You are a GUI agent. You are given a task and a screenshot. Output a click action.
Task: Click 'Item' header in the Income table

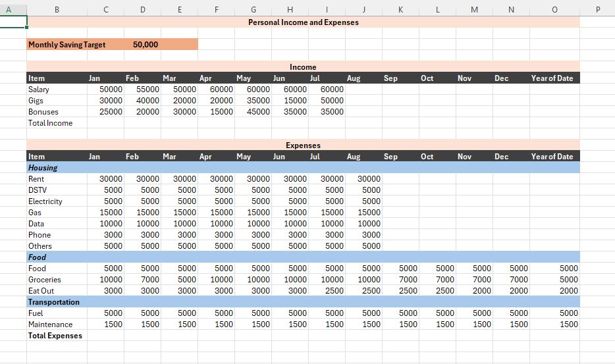pyautogui.click(x=36, y=78)
